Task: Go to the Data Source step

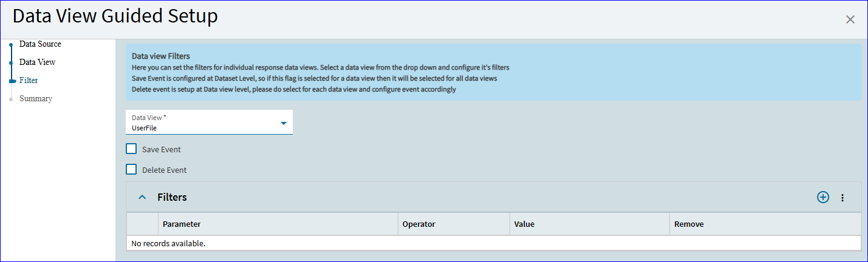Action: tap(40, 44)
